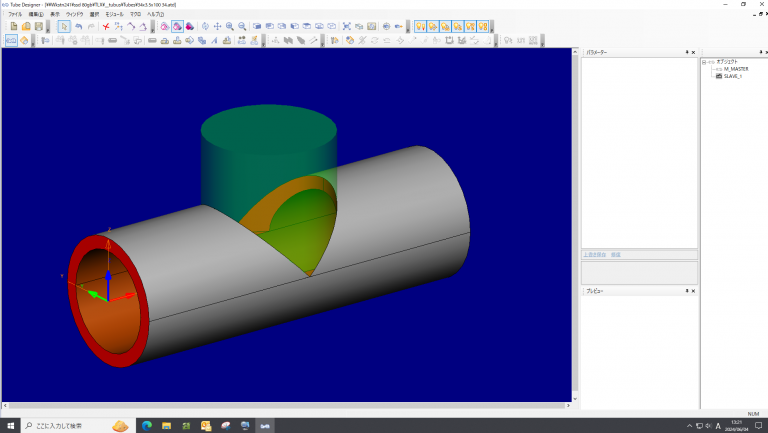The height and width of the screenshot is (433, 768).
Task: Toggle the first light bulb display button
Action: click(421, 26)
